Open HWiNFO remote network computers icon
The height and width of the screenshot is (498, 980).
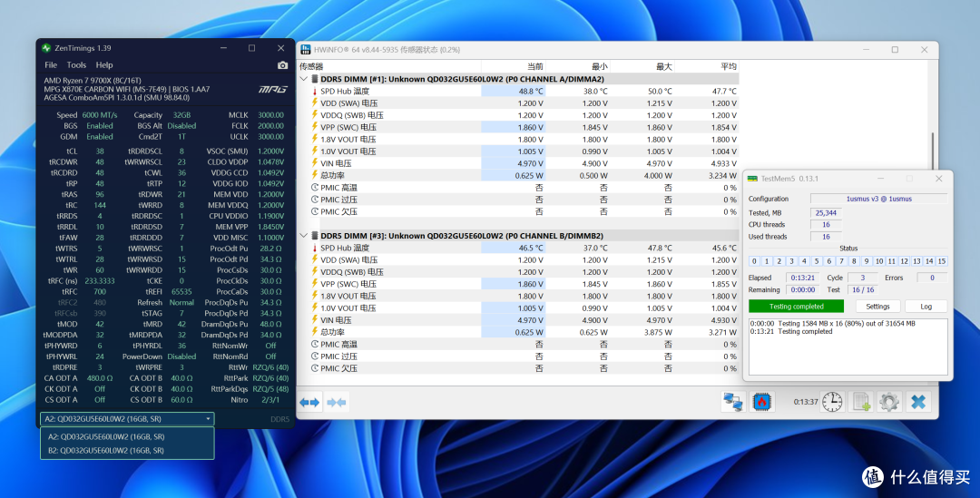click(x=733, y=402)
